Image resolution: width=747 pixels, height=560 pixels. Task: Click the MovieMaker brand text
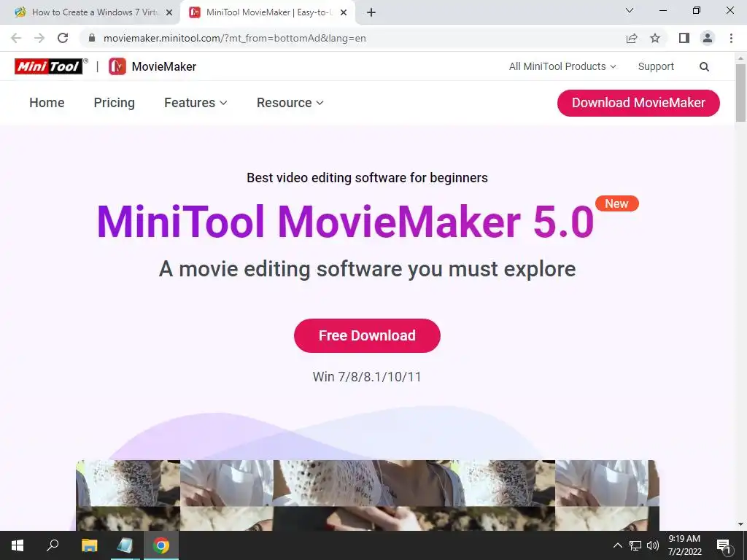point(164,66)
